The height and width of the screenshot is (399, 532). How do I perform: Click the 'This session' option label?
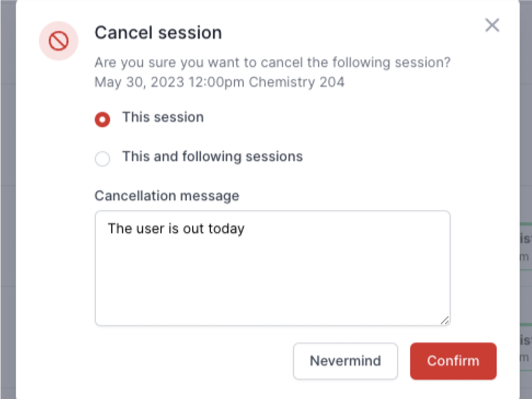(163, 117)
